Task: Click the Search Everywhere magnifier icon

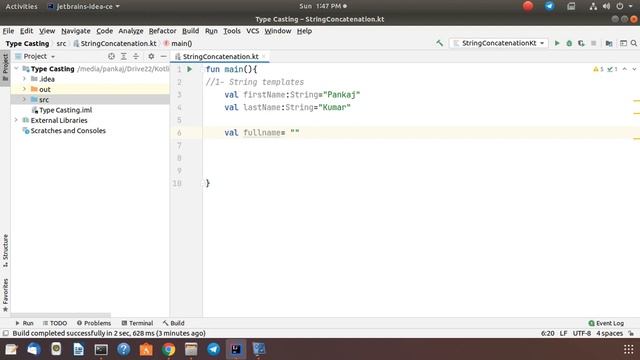Action: (633, 43)
